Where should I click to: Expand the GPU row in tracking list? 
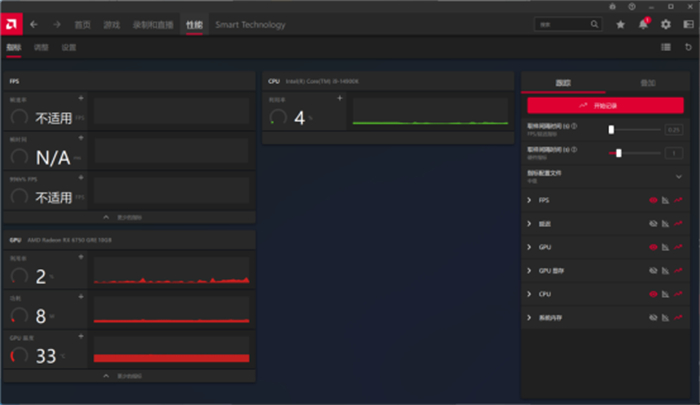tap(529, 247)
